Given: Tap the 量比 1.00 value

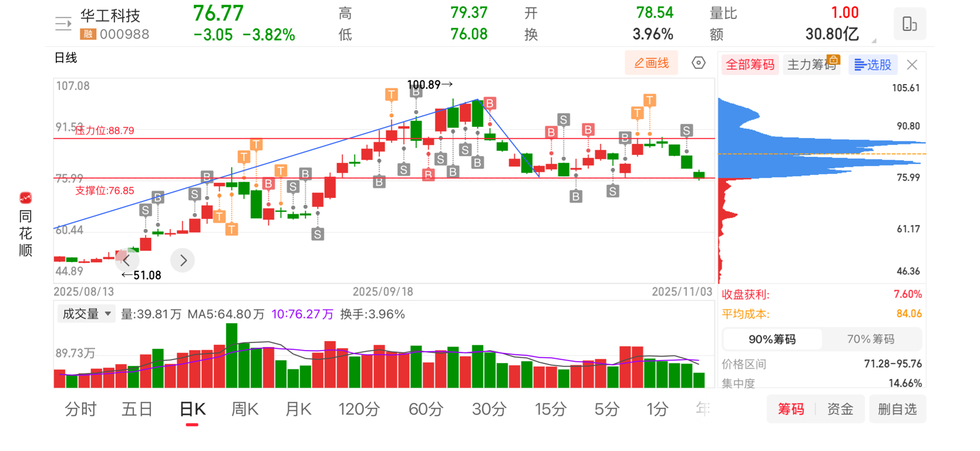Looking at the screenshot, I should [x=845, y=12].
